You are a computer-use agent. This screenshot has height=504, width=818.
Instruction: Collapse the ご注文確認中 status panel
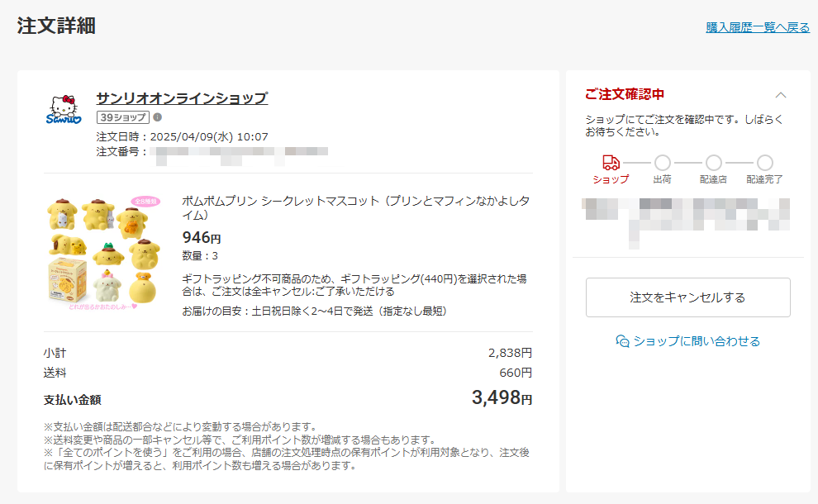tap(781, 95)
